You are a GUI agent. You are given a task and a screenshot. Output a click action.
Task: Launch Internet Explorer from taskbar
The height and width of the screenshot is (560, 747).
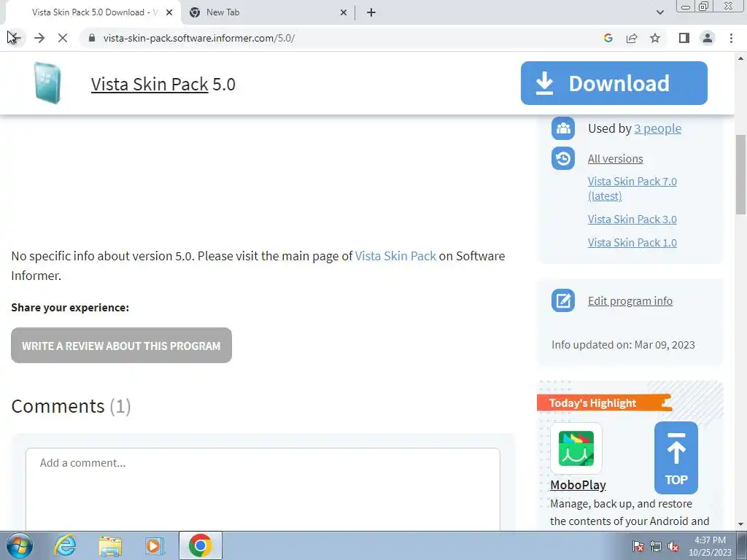tap(65, 545)
